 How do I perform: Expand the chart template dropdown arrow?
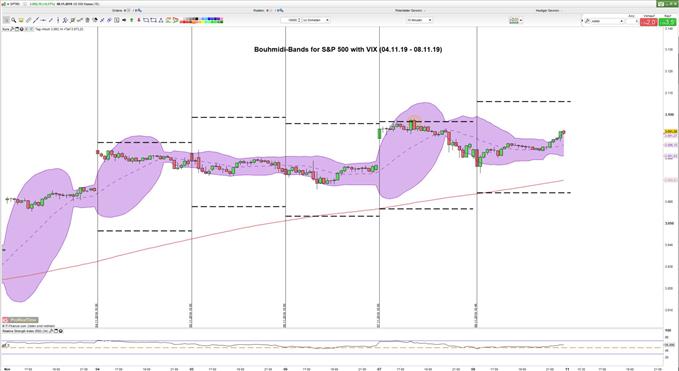click(521, 20)
